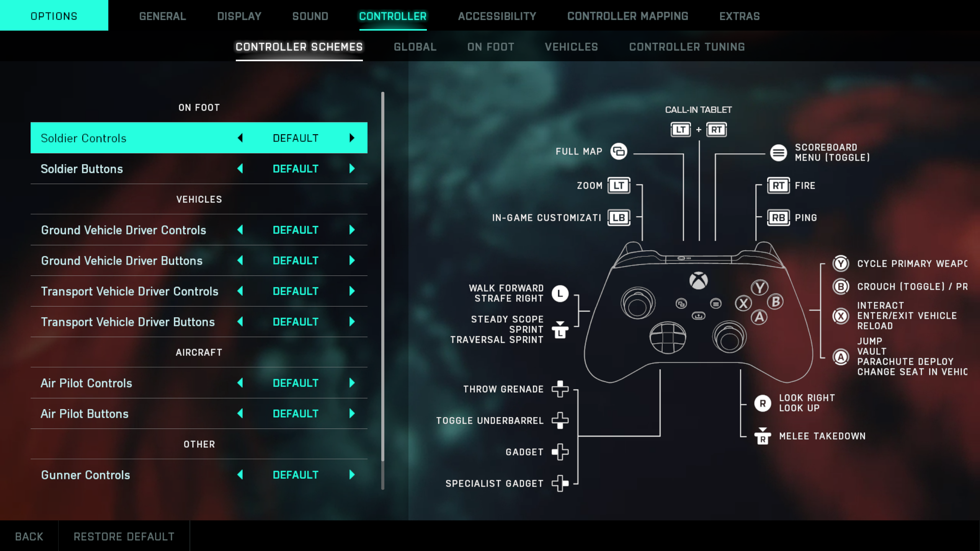This screenshot has width=980, height=551.
Task: Select the Specialist Gadget d-pad icon
Action: coord(560,483)
